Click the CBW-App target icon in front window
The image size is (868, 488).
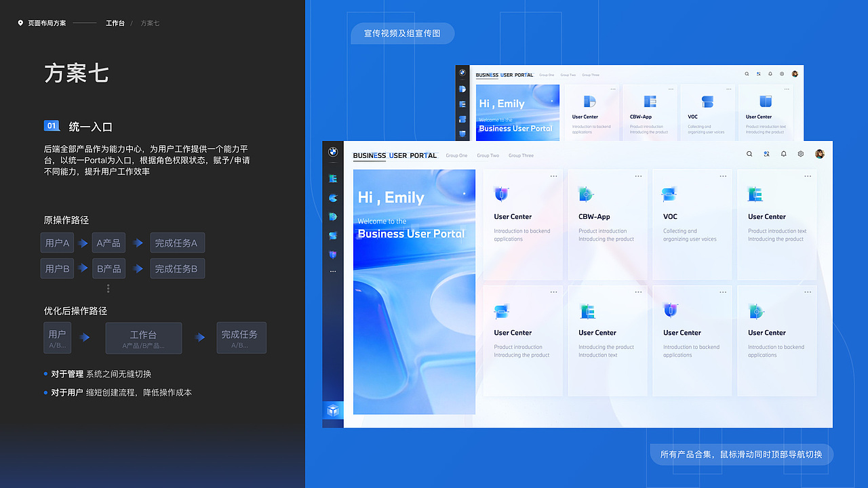[x=586, y=195]
